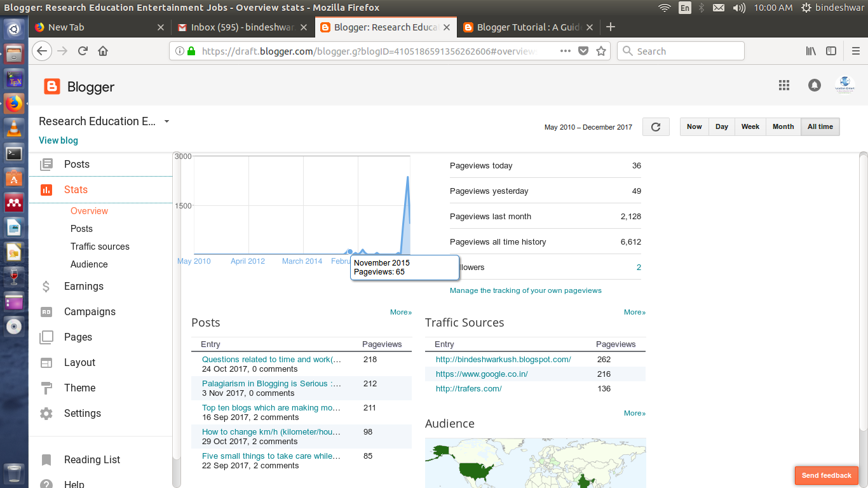Select the Week time range
The width and height of the screenshot is (868, 488).
[750, 127]
